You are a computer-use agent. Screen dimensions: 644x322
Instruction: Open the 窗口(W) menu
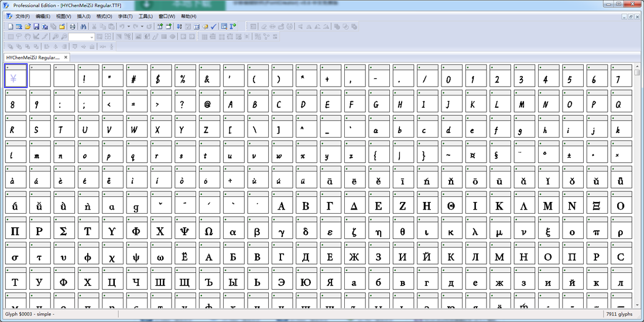[x=167, y=16]
